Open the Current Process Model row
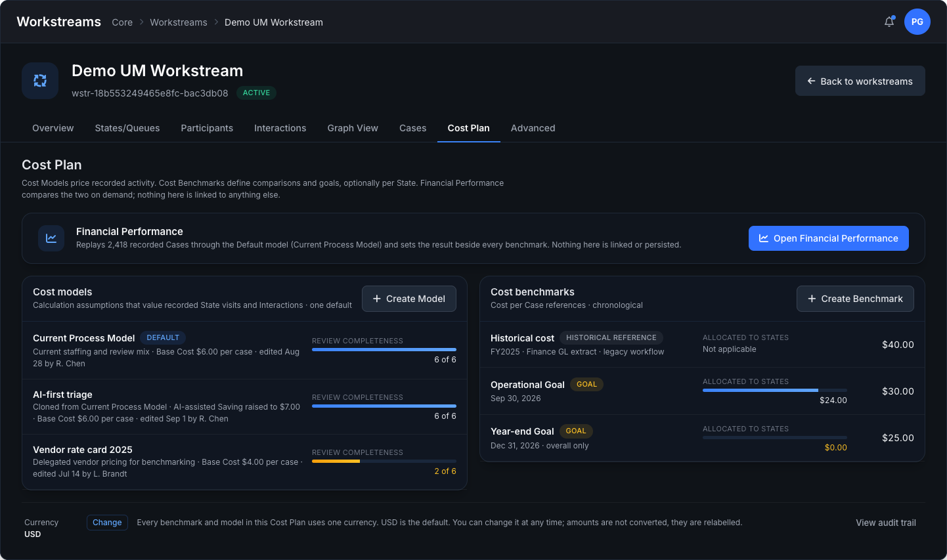Screen dimensions: 947x560 (244, 350)
